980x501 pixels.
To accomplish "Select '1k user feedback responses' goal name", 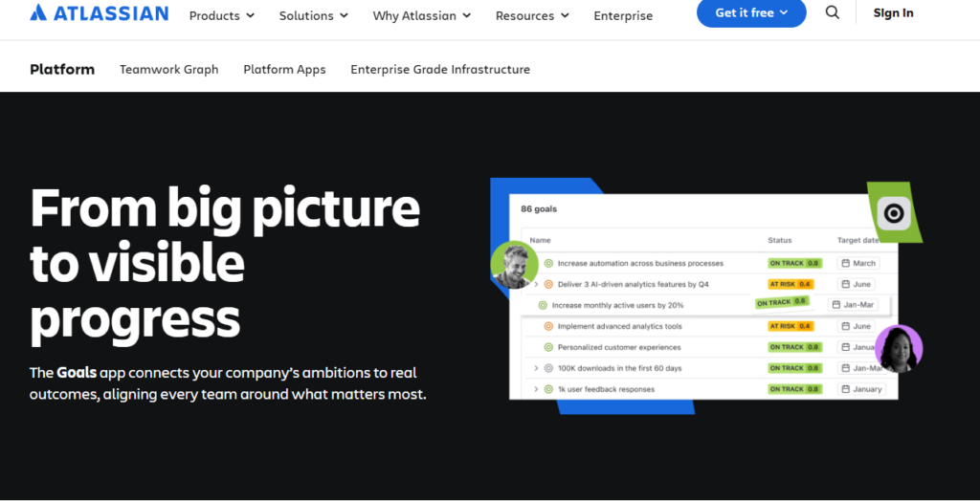I will pyautogui.click(x=606, y=389).
